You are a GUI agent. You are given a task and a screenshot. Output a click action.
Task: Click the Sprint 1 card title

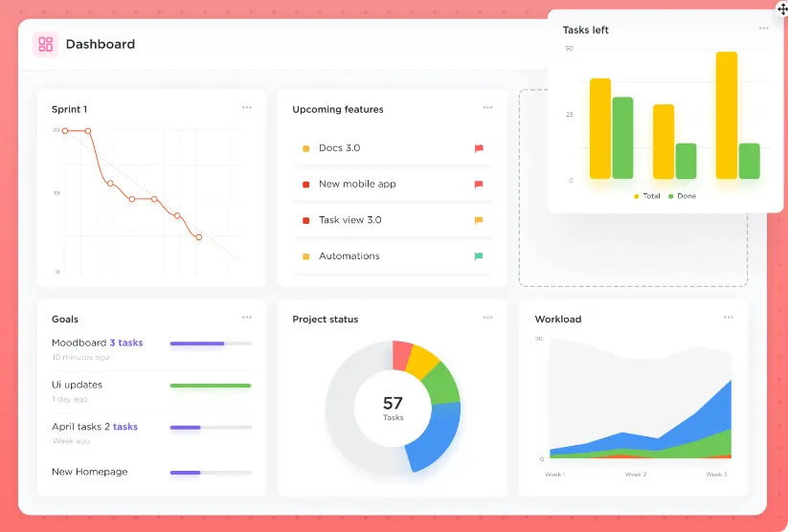69,109
